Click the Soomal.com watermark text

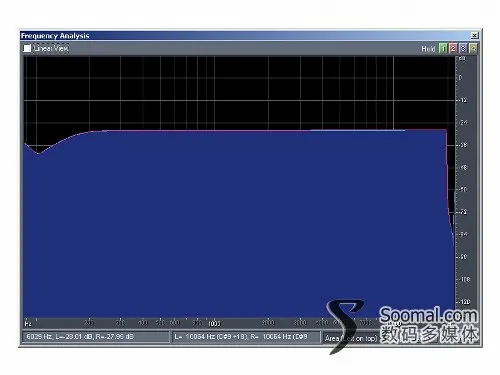(x=429, y=315)
